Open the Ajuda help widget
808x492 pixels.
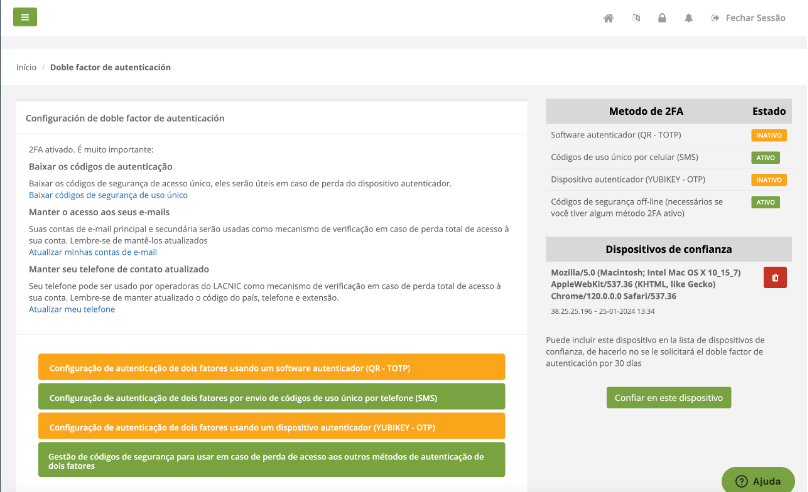(x=757, y=480)
